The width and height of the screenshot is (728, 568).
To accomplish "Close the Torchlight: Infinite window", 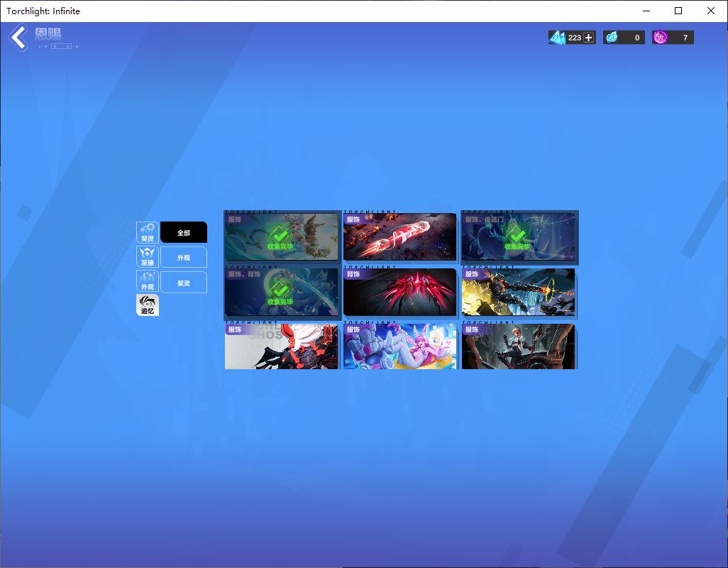I will pos(711,11).
